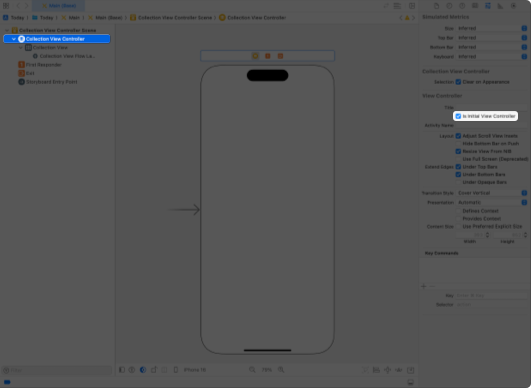Click the Key Commands Key field

click(x=492, y=296)
